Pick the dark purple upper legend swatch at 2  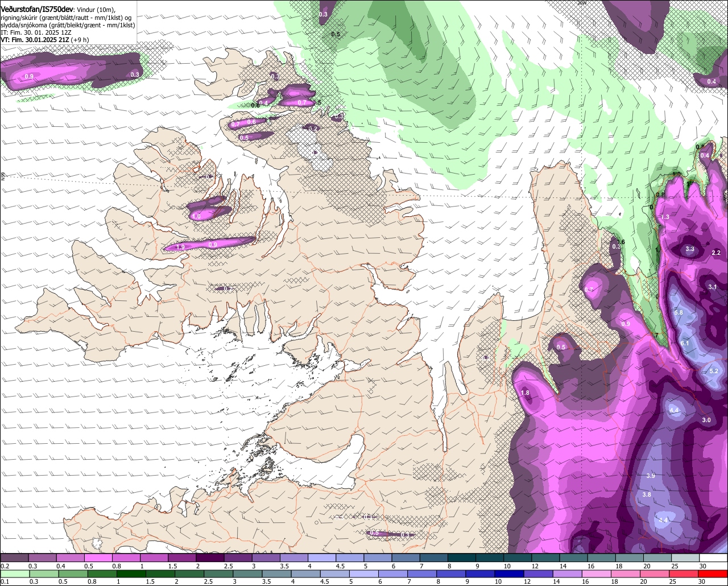tap(210, 558)
